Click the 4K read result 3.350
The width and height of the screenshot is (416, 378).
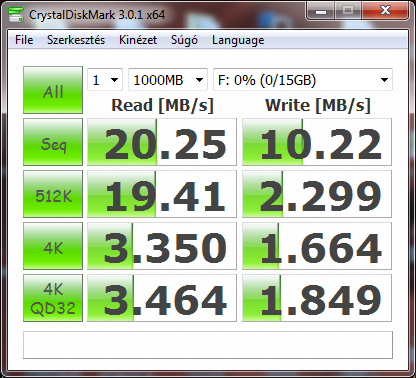click(162, 246)
